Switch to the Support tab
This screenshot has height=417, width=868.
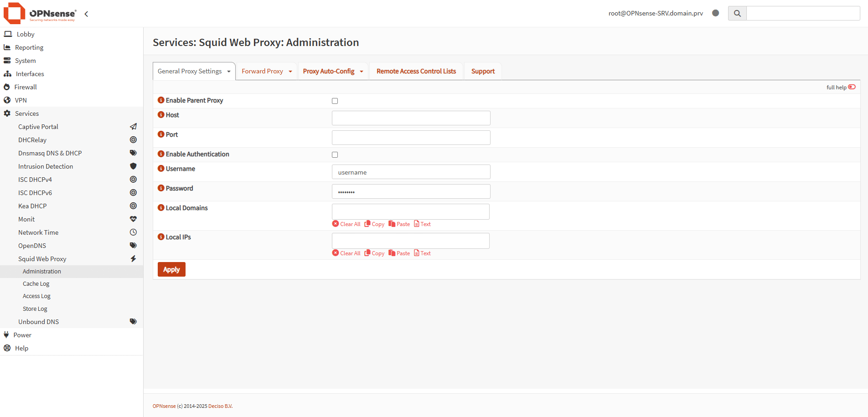(x=483, y=71)
